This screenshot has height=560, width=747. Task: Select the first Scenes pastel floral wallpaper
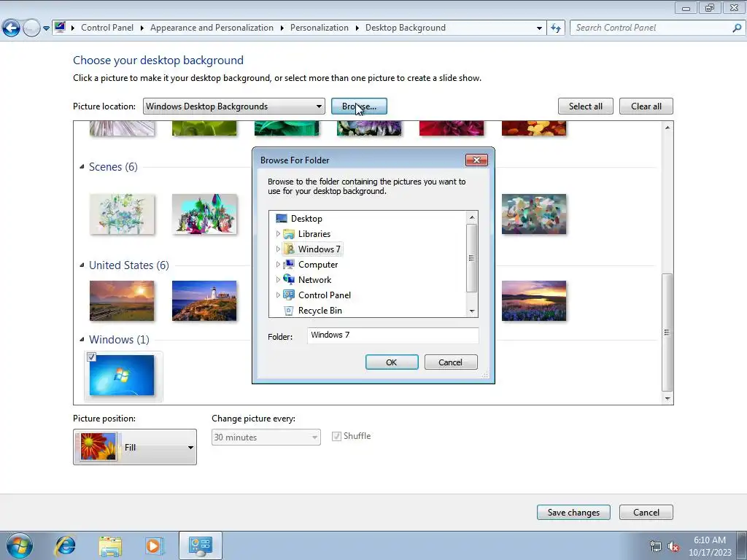coord(122,214)
